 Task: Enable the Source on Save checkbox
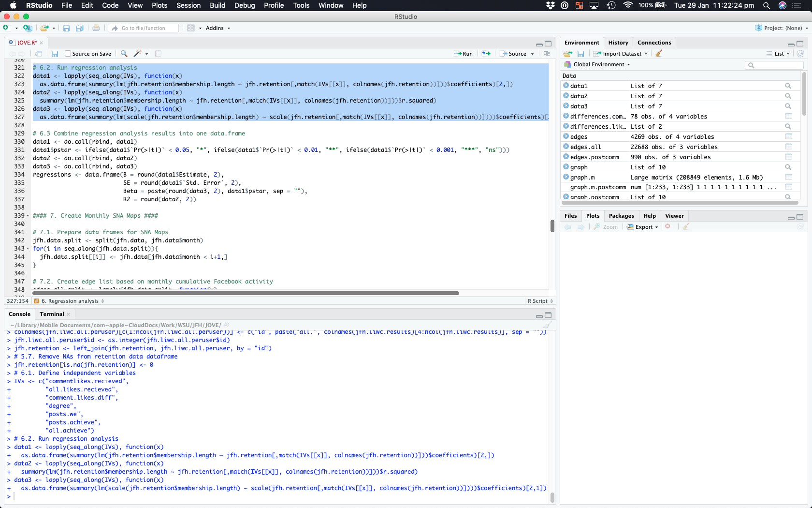[68, 54]
